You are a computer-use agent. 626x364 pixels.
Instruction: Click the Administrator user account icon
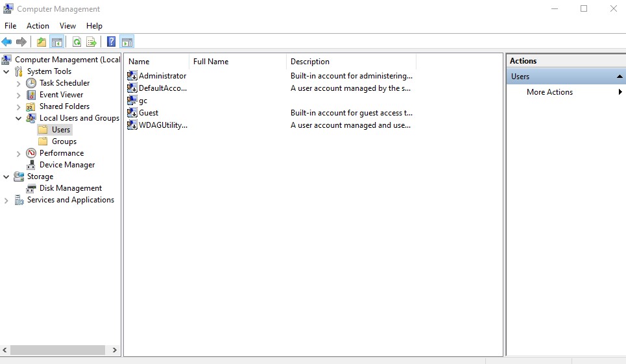click(132, 76)
